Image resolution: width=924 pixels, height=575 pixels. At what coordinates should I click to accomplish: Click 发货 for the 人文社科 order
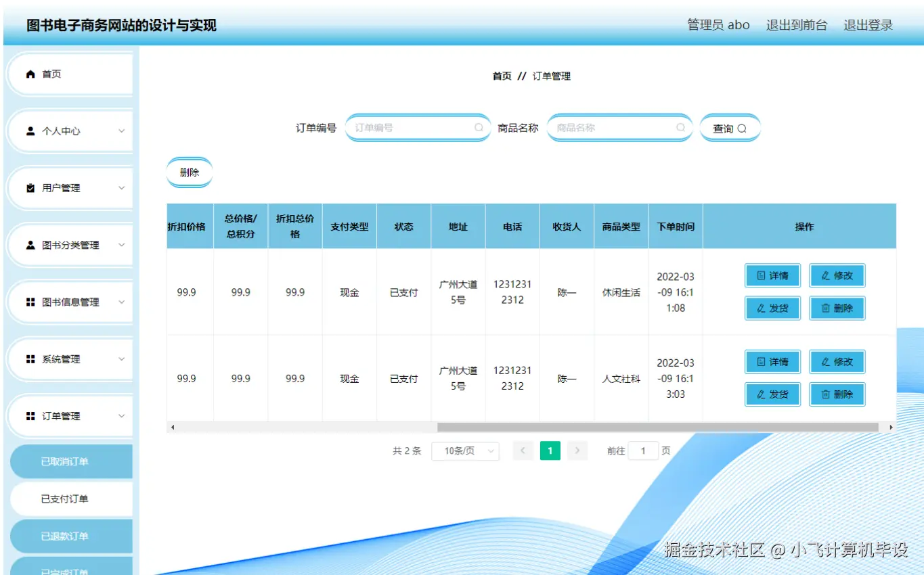(x=772, y=394)
